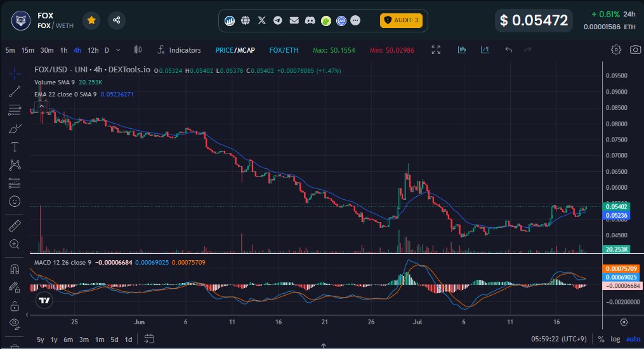Toggle lock all drawing tools
Image resolution: width=644 pixels, height=349 pixels.
pos(15,306)
